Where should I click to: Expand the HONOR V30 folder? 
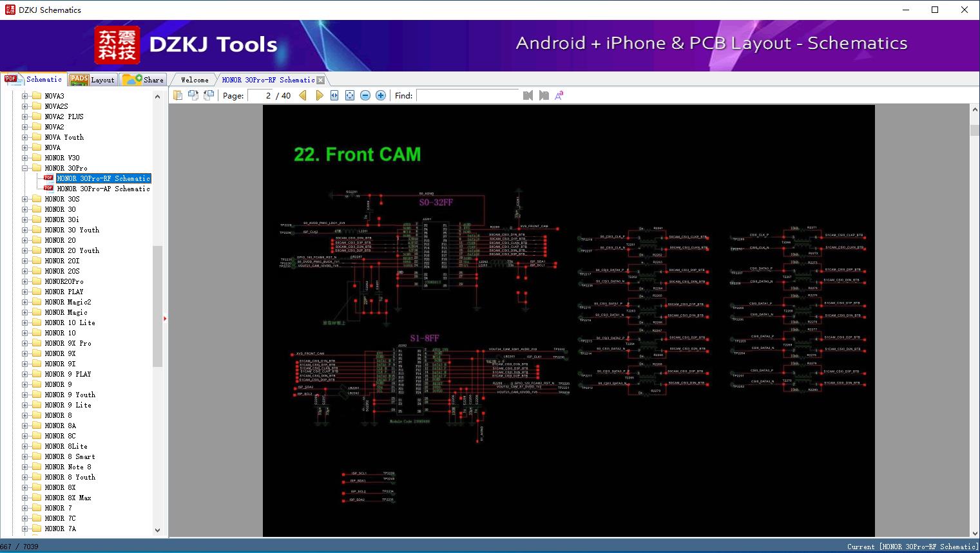[x=25, y=158]
